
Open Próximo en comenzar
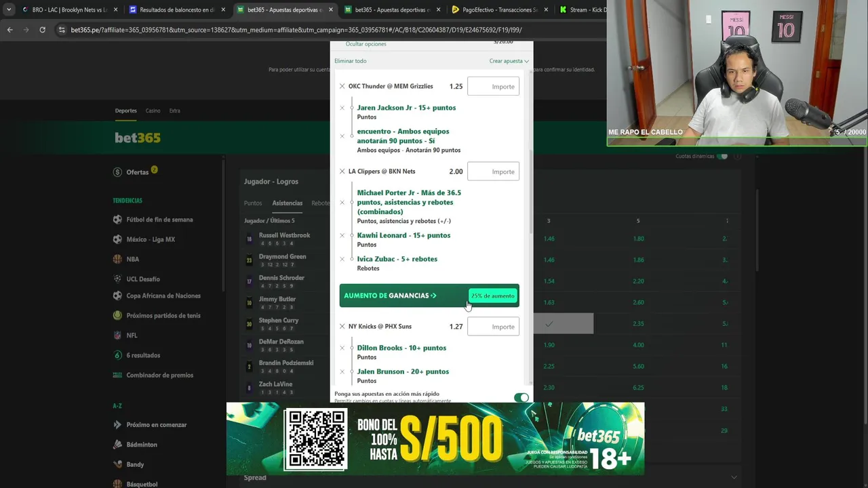click(156, 425)
